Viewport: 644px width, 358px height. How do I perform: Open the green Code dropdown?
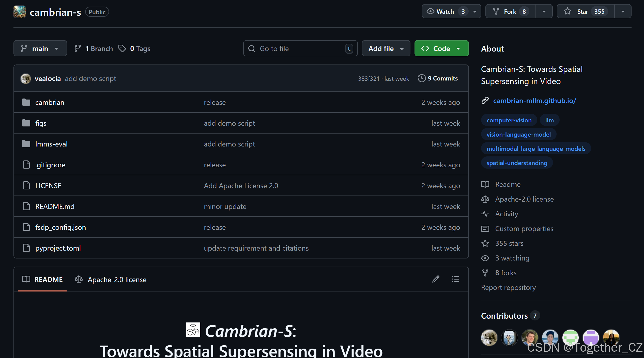click(441, 48)
